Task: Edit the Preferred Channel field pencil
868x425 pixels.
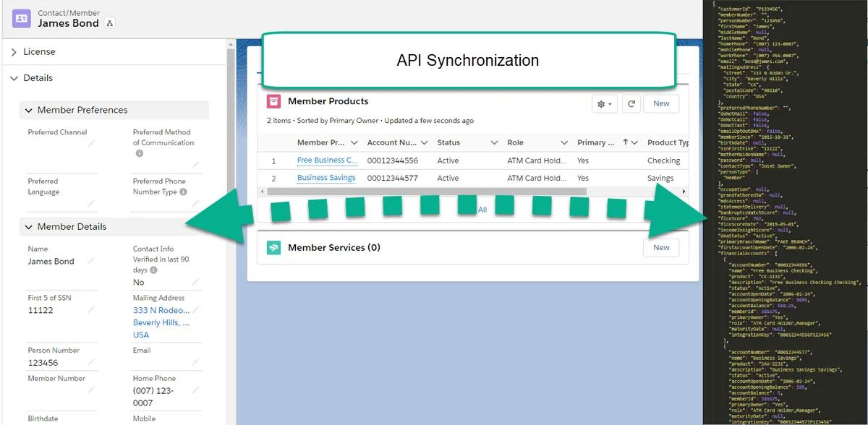Action: pos(91,144)
